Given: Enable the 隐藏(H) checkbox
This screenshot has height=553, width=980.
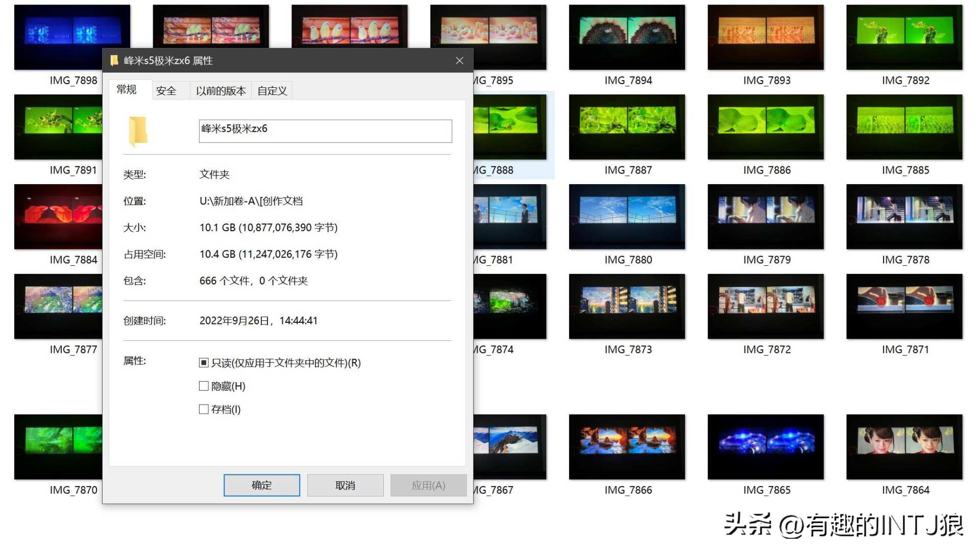Looking at the screenshot, I should 204,386.
